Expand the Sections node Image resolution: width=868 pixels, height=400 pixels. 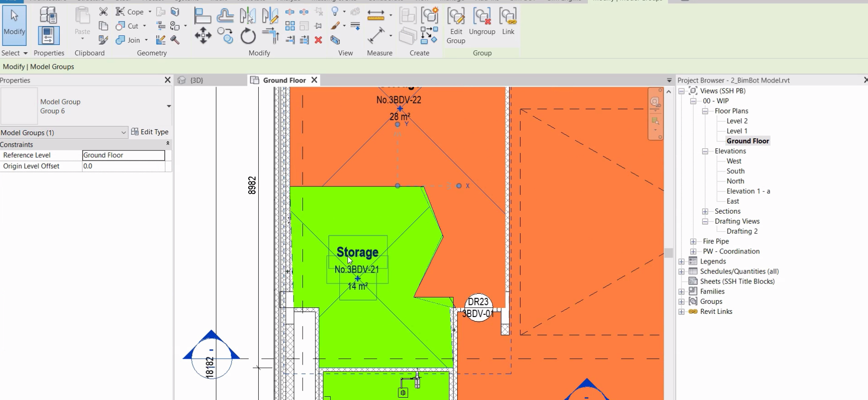click(705, 211)
